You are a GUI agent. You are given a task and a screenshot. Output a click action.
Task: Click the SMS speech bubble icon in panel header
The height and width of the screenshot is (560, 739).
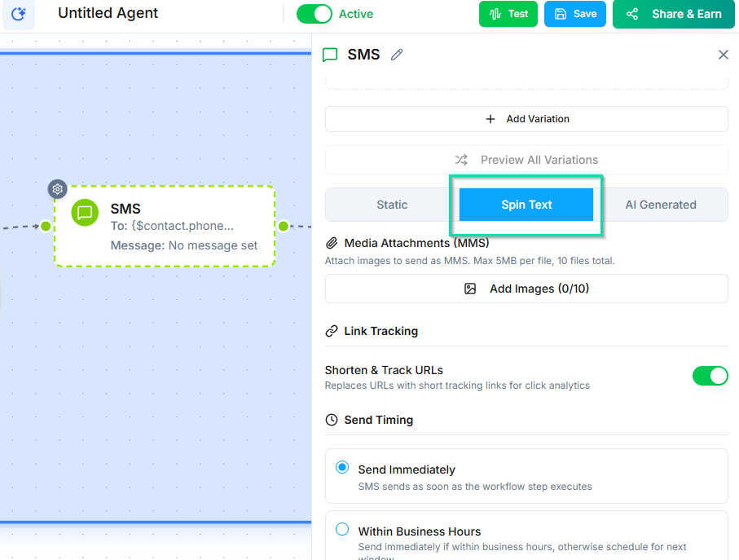point(330,55)
